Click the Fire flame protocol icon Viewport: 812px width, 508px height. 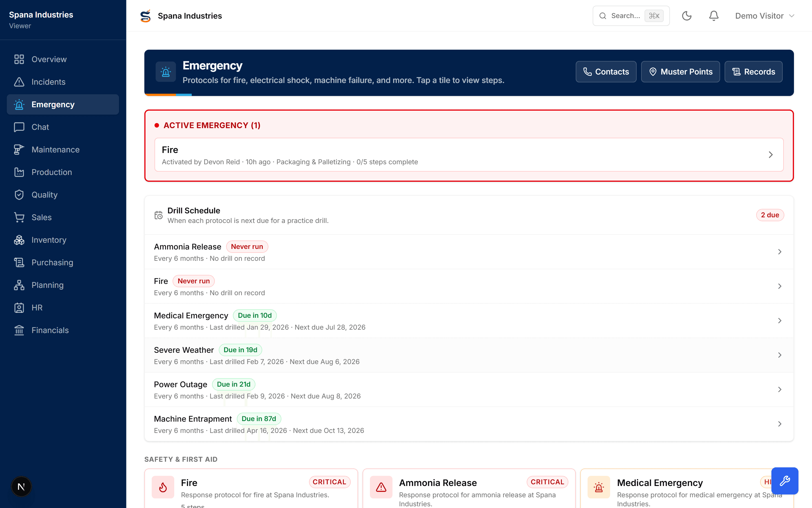[x=163, y=487]
